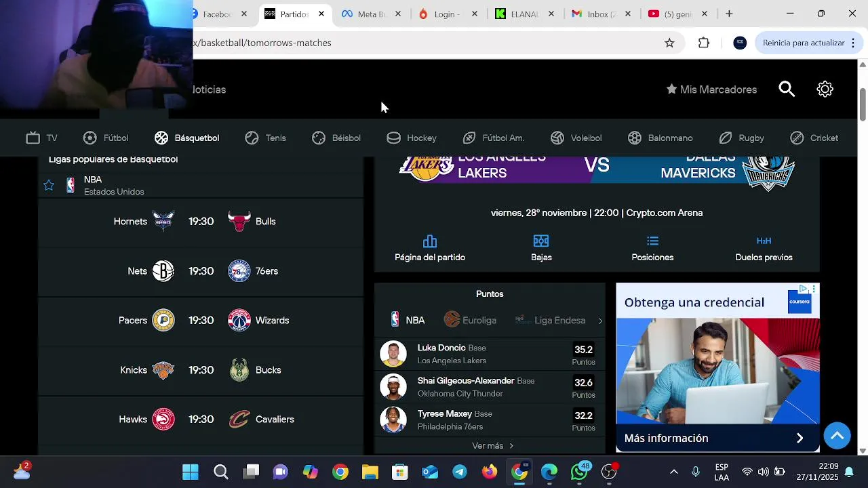This screenshot has width=868, height=488.
Task: Open the Windows Start menu
Action: (x=191, y=472)
